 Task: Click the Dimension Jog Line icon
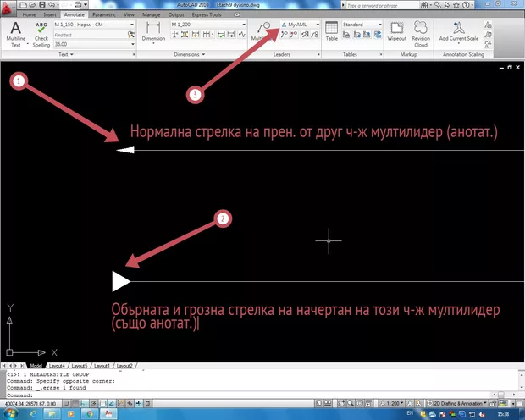coord(241,35)
